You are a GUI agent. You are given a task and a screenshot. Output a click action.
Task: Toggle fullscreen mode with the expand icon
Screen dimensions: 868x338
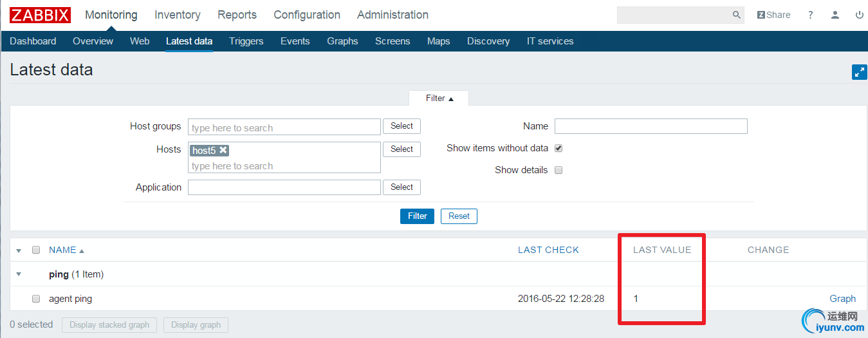tap(859, 72)
